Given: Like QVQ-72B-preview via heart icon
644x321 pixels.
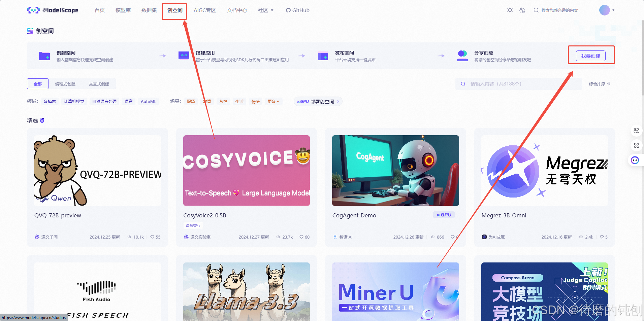Looking at the screenshot, I should [x=152, y=237].
